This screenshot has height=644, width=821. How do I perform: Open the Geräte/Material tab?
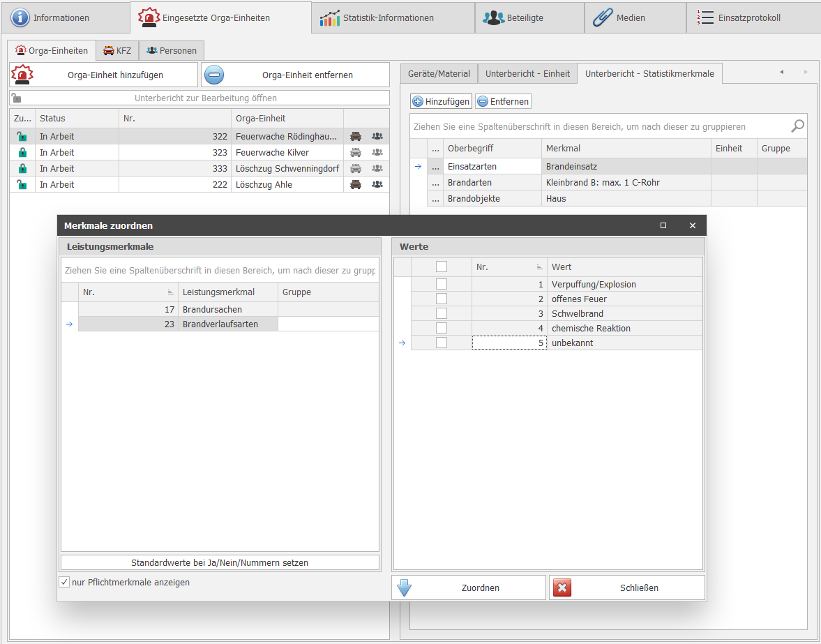pos(439,73)
